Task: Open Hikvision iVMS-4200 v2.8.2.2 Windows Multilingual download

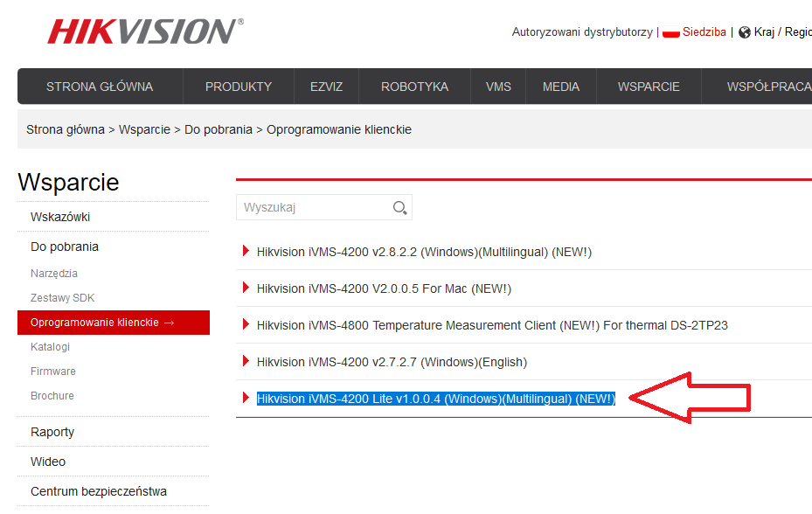Action: pos(424,252)
